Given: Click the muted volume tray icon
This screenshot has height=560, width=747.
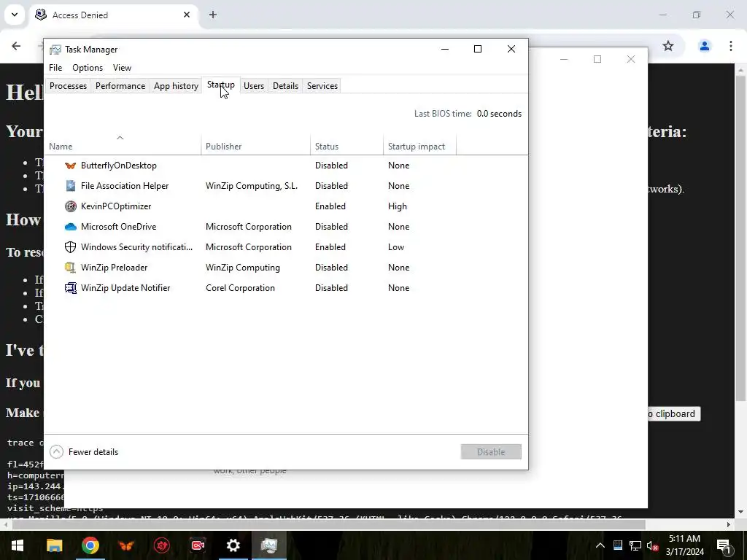Looking at the screenshot, I should point(653,545).
